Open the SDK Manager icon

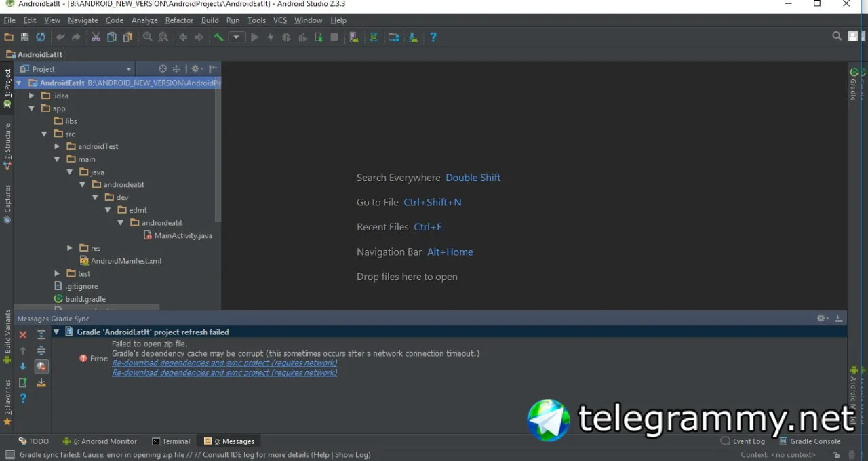pyautogui.click(x=413, y=37)
